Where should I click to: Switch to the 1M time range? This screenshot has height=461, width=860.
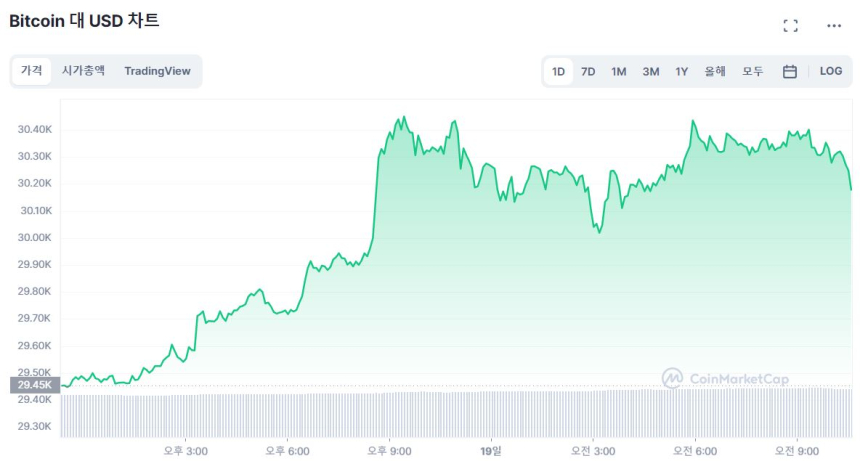point(619,71)
